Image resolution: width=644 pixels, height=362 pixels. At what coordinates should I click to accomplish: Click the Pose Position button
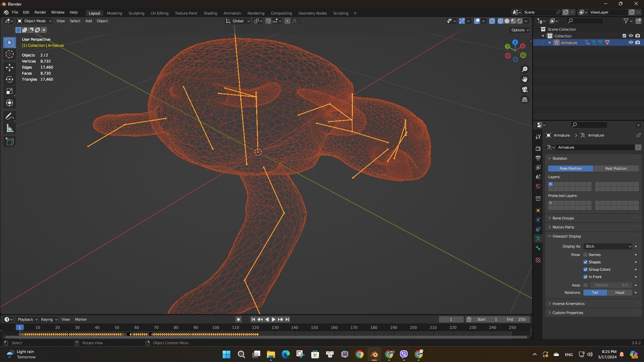(x=570, y=169)
